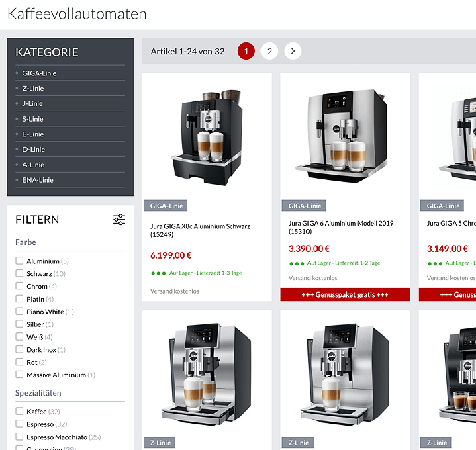Check the Kaffee specialty filter
The image size is (476, 450).
pyautogui.click(x=19, y=412)
